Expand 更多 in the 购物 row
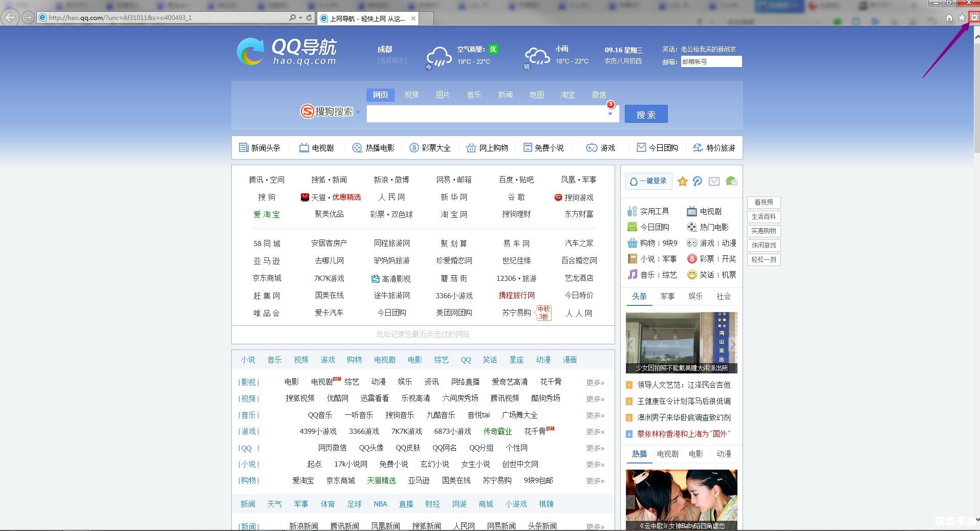The width and height of the screenshot is (980, 531). [595, 481]
